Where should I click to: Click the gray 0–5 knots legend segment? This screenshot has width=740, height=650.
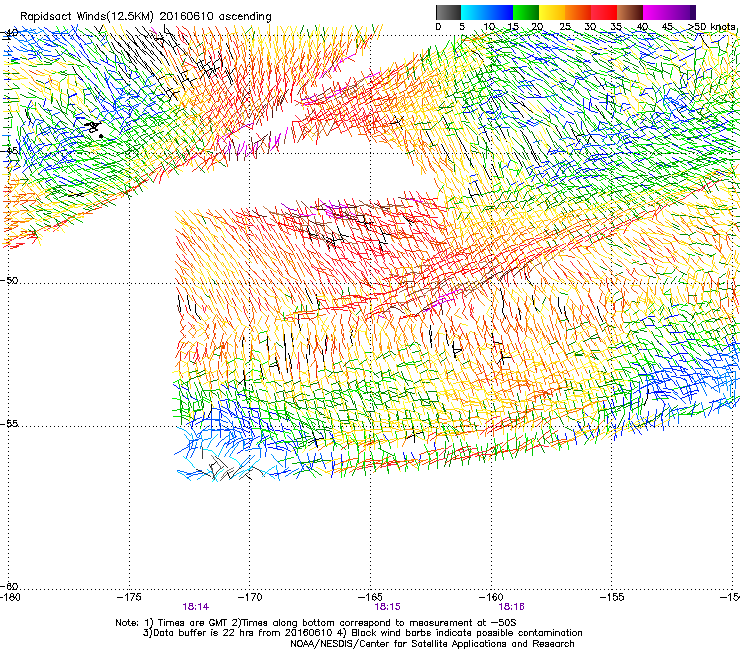coord(448,12)
